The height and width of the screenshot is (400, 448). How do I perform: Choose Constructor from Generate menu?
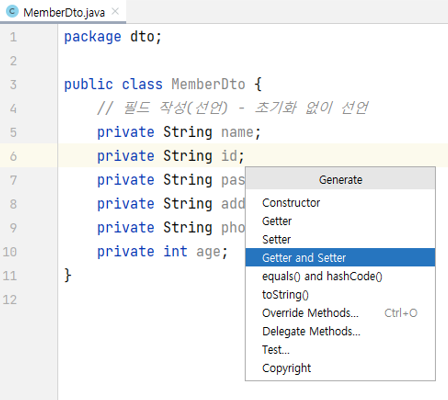click(x=340, y=203)
